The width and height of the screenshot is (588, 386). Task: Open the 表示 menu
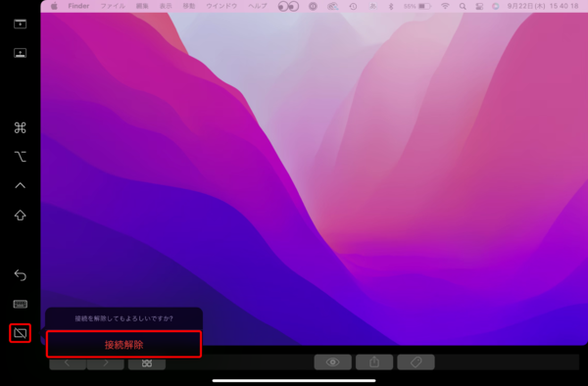tap(166, 6)
